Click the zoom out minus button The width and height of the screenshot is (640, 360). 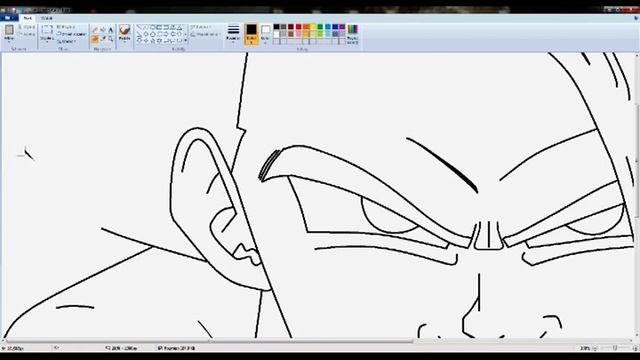595,348
